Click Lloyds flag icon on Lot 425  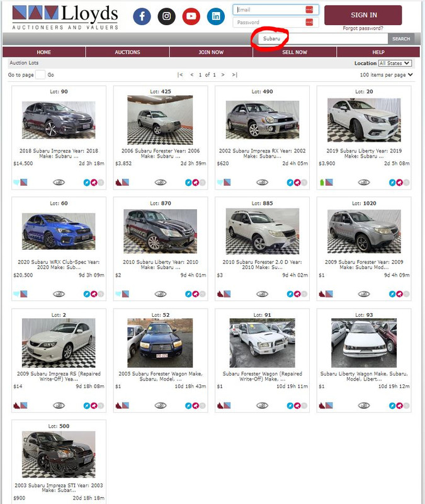(125, 183)
